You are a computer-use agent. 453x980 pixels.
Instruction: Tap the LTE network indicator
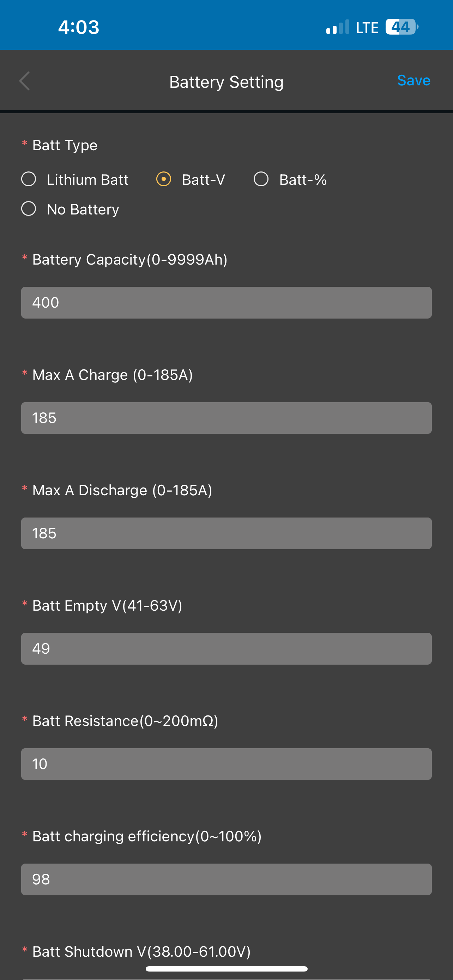(367, 28)
